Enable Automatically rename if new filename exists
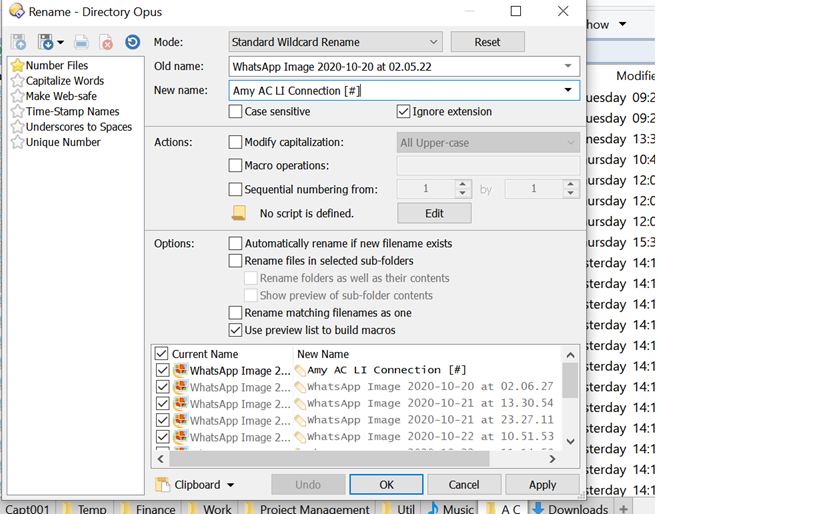The image size is (829, 514). pos(235,243)
